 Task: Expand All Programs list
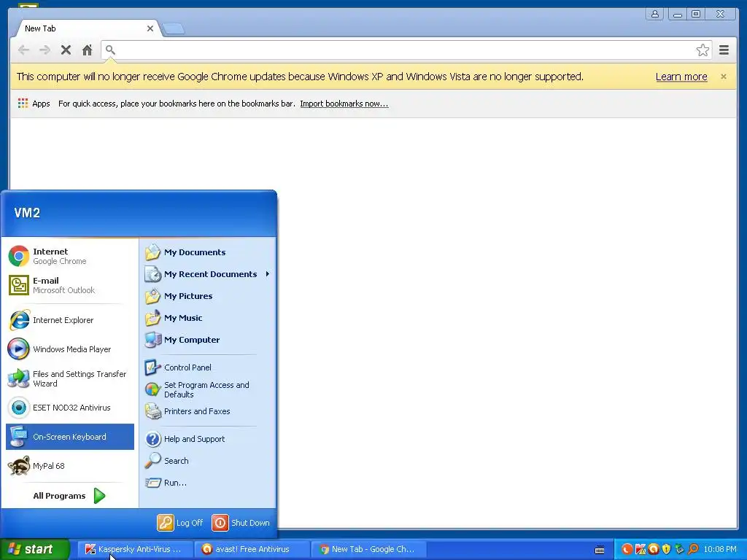[x=69, y=496]
